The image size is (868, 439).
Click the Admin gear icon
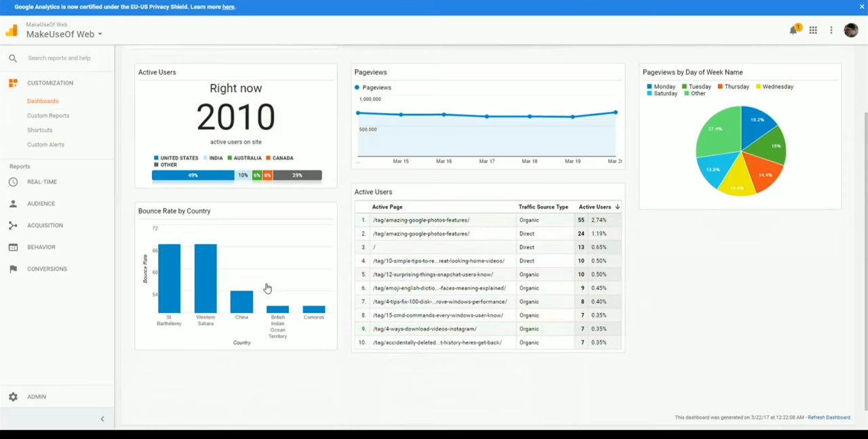coord(13,397)
